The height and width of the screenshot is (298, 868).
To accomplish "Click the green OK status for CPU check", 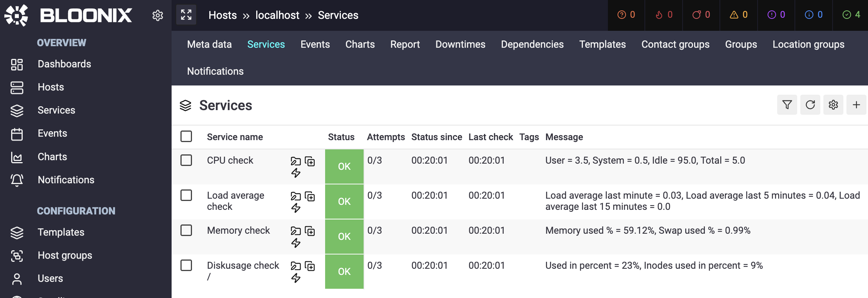I will pos(344,166).
